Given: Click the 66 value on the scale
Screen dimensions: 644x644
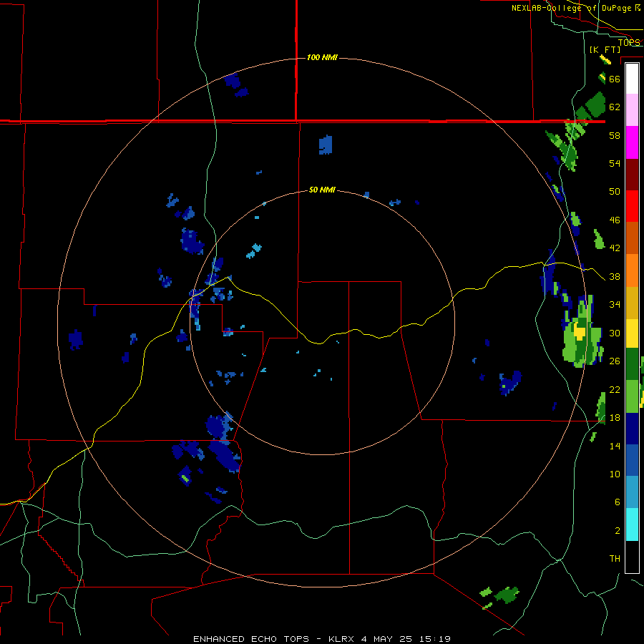Looking at the screenshot, I should tap(615, 79).
